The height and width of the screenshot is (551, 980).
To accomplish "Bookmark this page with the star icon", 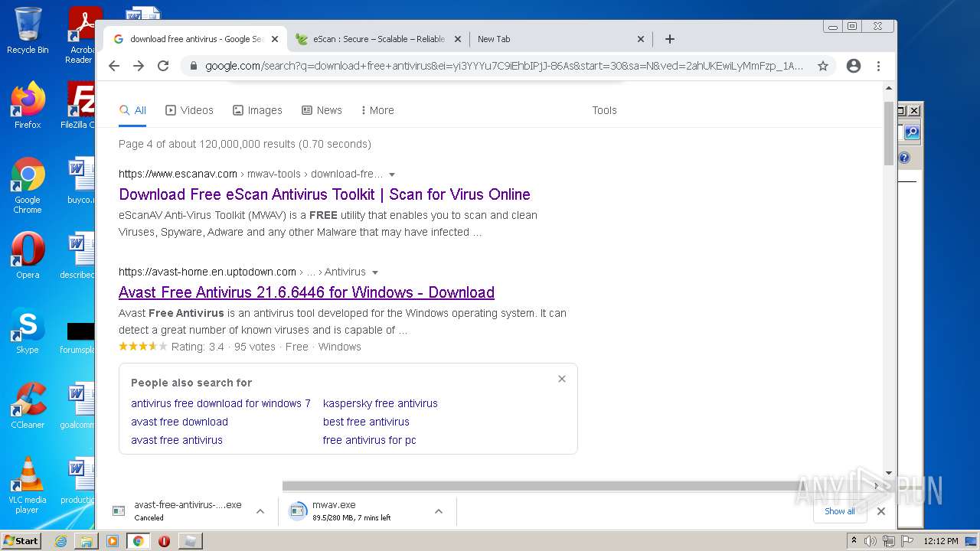I will (x=823, y=66).
